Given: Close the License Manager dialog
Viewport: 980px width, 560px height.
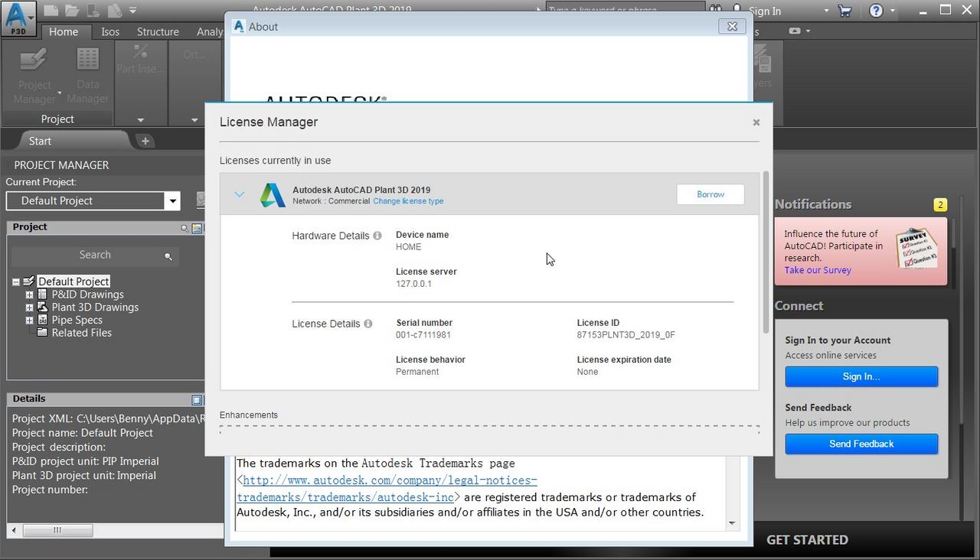Looking at the screenshot, I should pos(756,122).
